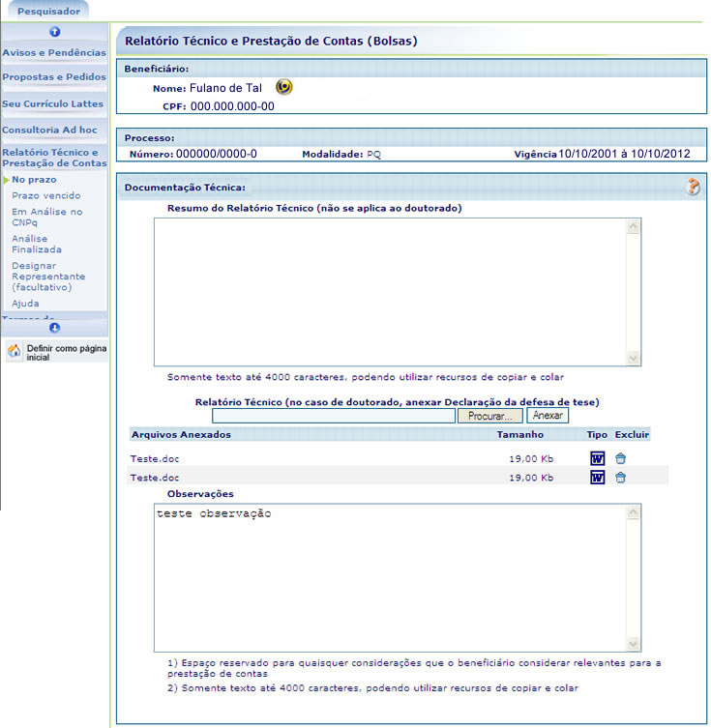
Task: Click the CPF value 000.000.000-00
Action: click(232, 106)
